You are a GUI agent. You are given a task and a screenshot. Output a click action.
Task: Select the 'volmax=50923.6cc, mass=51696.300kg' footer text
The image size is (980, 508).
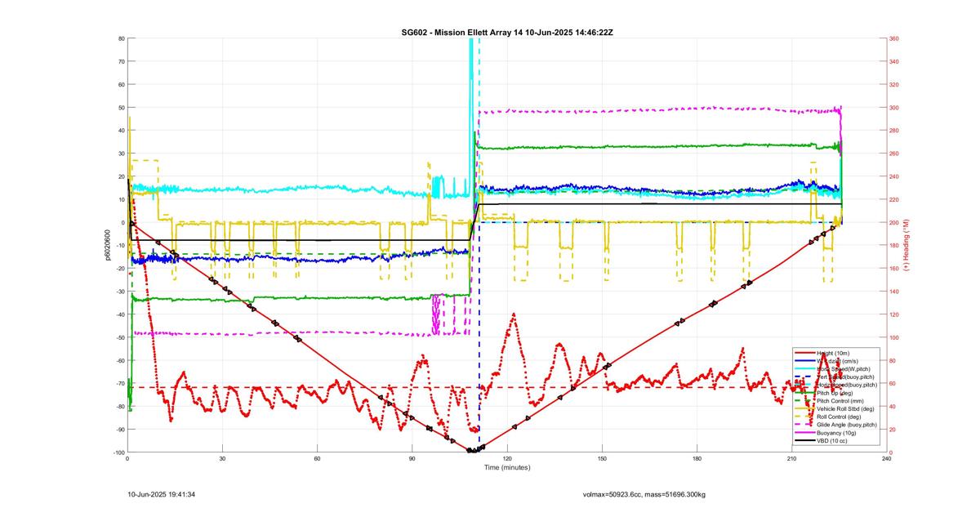click(x=644, y=494)
